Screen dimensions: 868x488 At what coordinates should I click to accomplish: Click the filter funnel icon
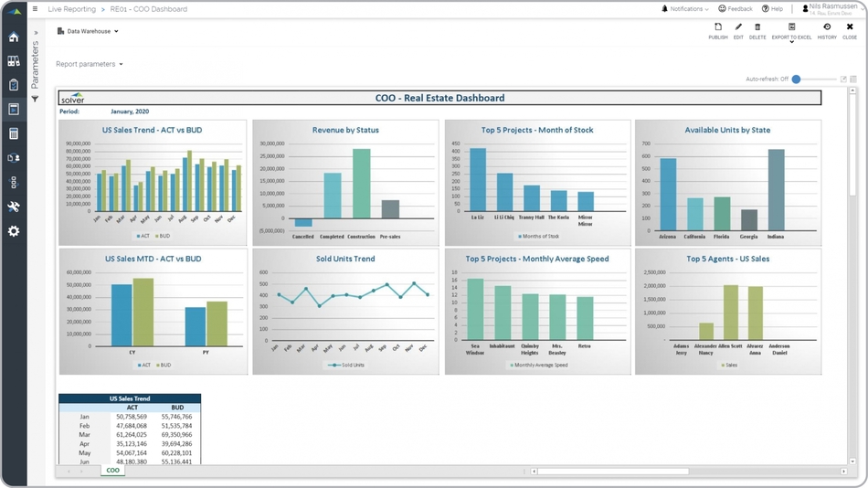36,99
